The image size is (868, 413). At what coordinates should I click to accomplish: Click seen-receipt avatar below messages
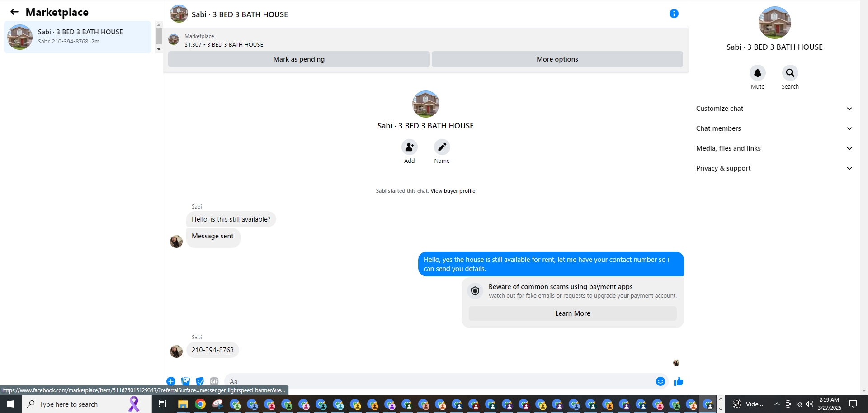coord(676,363)
